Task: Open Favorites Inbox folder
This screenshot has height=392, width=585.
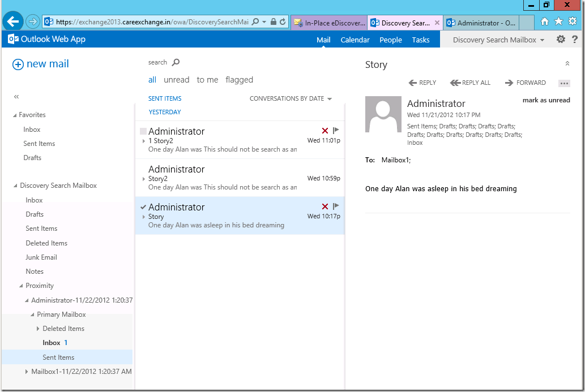Action: click(x=32, y=130)
